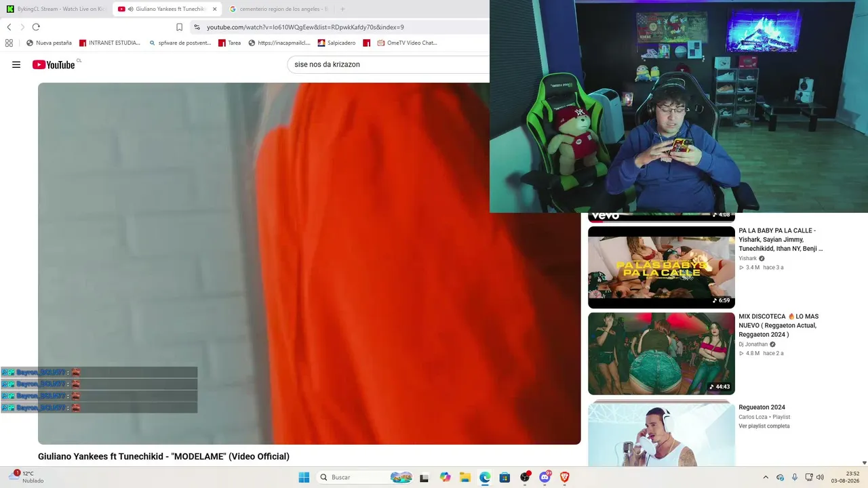Viewport: 868px width, 488px height.
Task: Open the Nueva pestaña bookmark
Action: click(49, 43)
